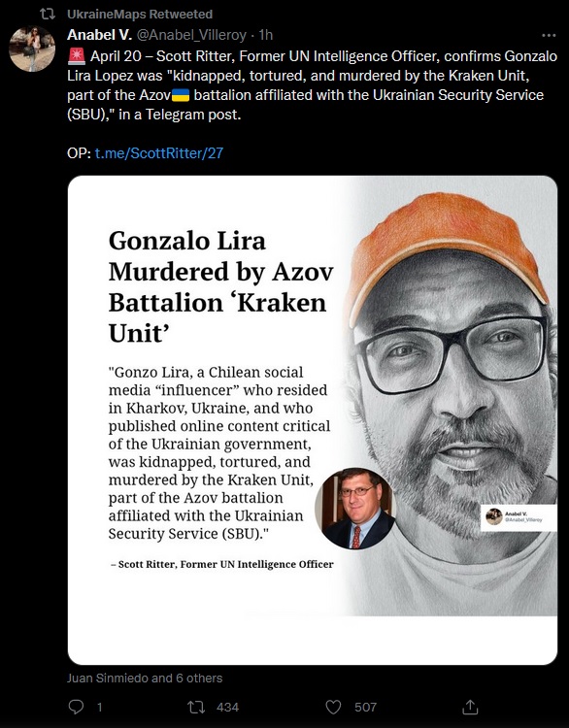Image resolution: width=569 pixels, height=728 pixels.
Task: Click the retweeted arrows icon beside UkraineMaps
Action: (x=48, y=15)
